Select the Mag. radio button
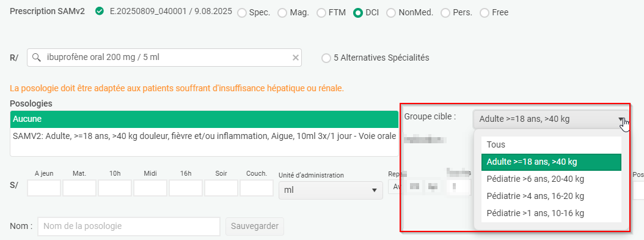The width and height of the screenshot is (644, 240). tap(282, 13)
